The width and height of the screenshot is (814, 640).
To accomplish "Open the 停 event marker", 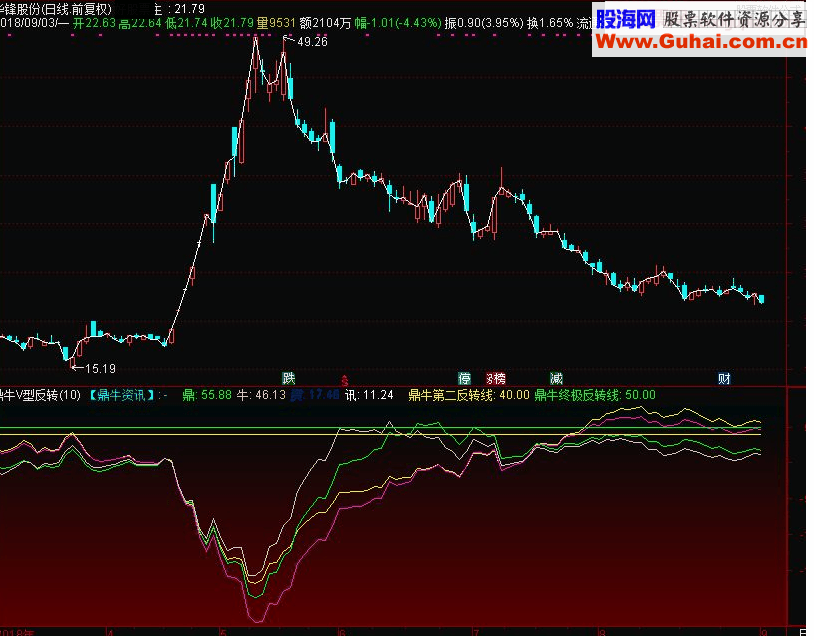I will [x=464, y=378].
